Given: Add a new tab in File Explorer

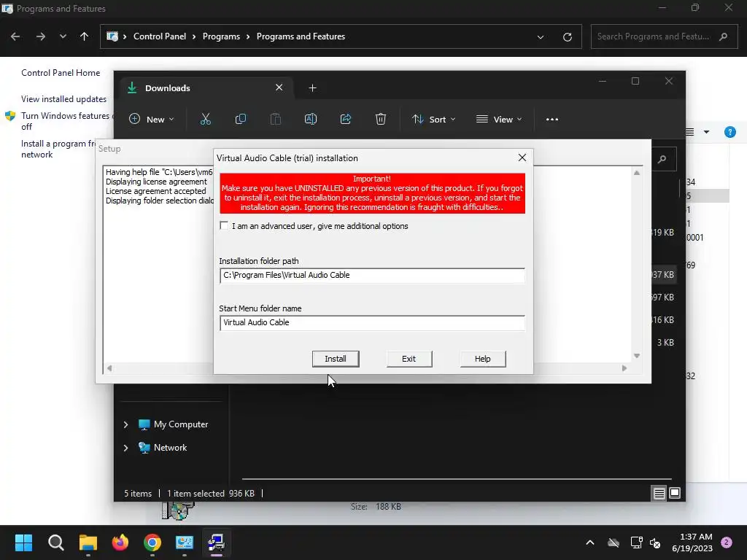Looking at the screenshot, I should [312, 88].
